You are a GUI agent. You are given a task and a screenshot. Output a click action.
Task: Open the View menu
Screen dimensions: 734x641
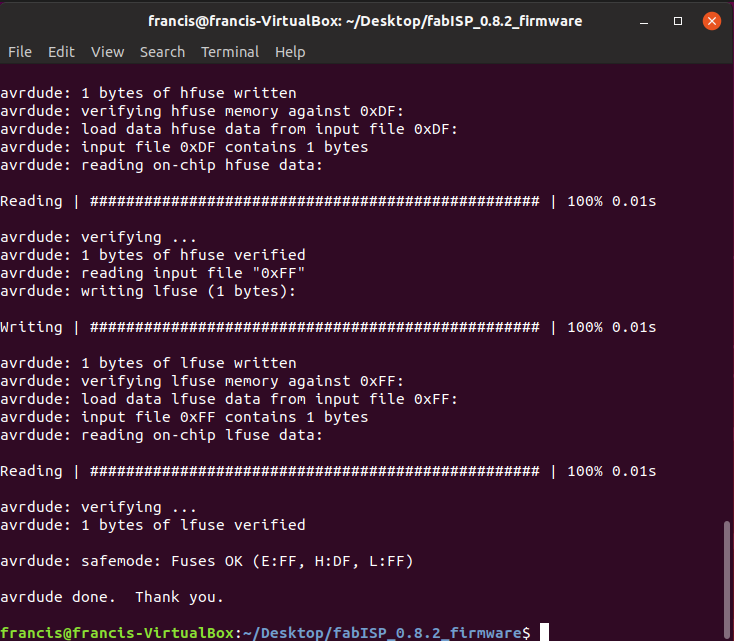click(107, 52)
